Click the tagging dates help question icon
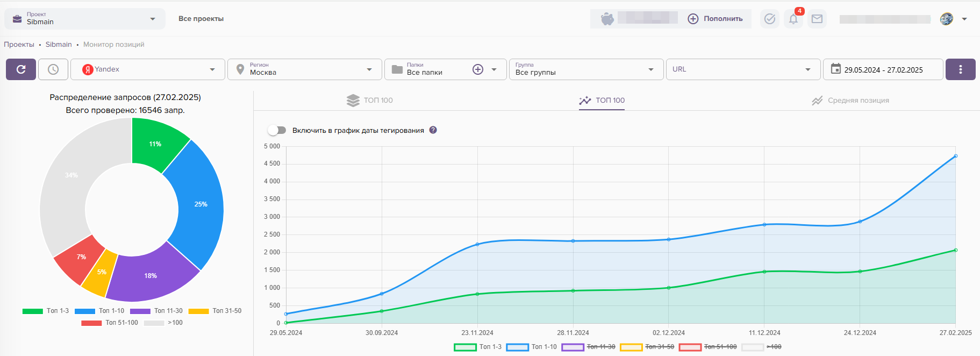This screenshot has height=356, width=980. point(433,130)
